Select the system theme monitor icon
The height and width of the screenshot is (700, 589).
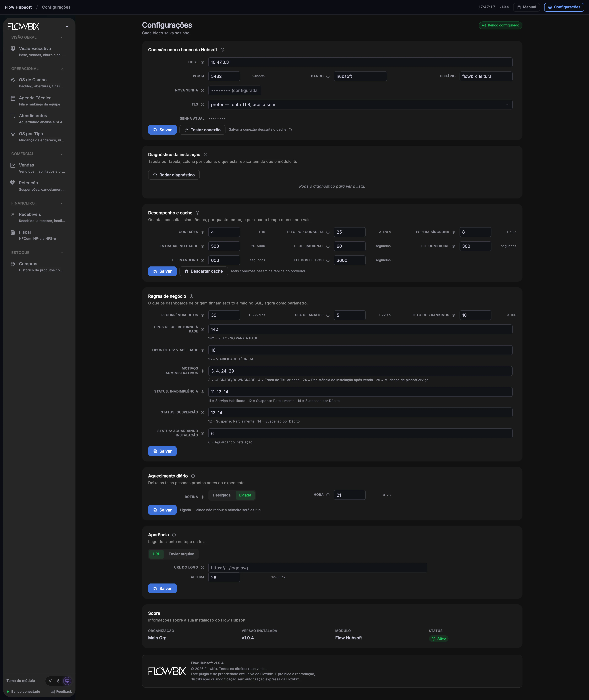point(67,681)
